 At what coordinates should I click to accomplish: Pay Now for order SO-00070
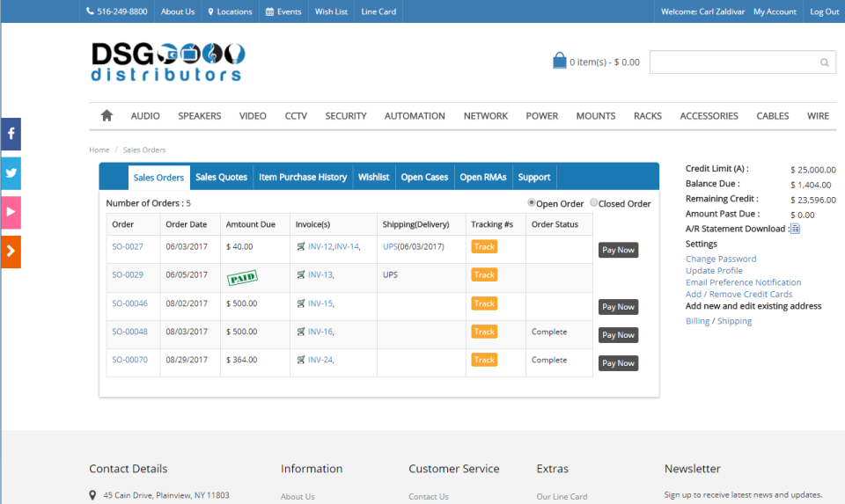click(618, 363)
